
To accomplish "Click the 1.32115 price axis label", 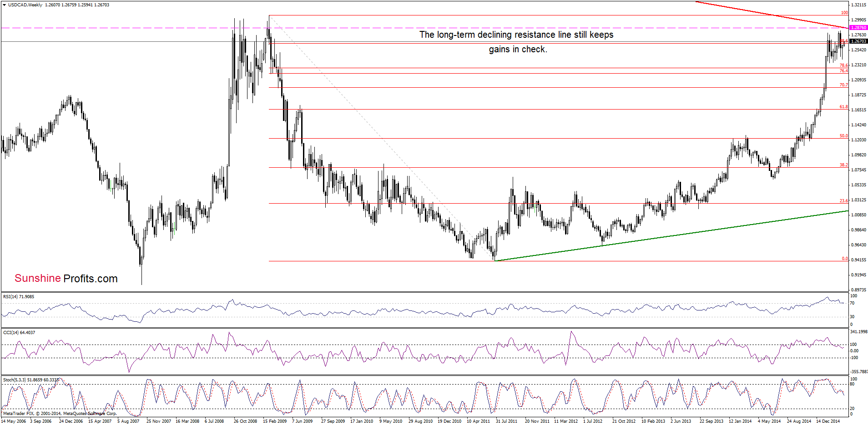I will [x=858, y=5].
